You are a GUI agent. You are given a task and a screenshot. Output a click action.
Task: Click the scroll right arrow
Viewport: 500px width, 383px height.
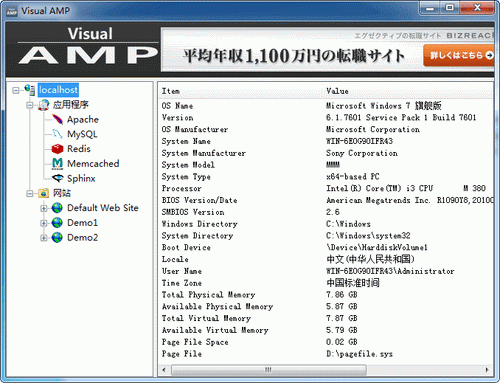pos(487,370)
